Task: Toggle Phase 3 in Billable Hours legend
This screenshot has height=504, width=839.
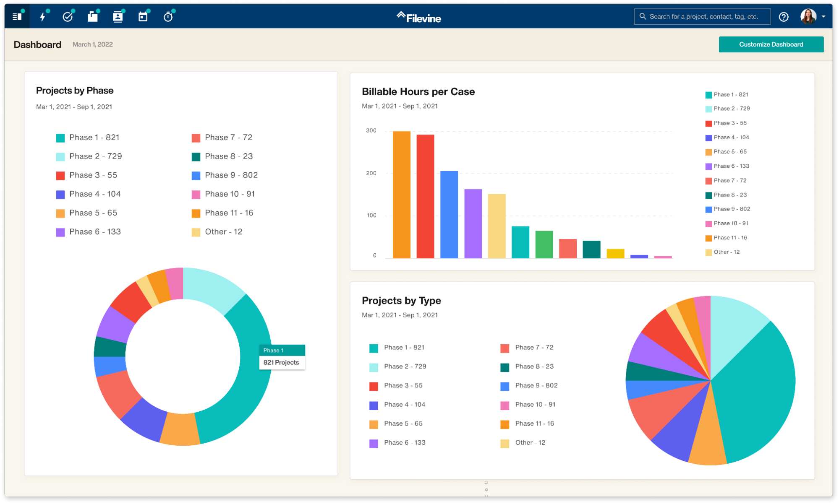Action: click(x=727, y=123)
